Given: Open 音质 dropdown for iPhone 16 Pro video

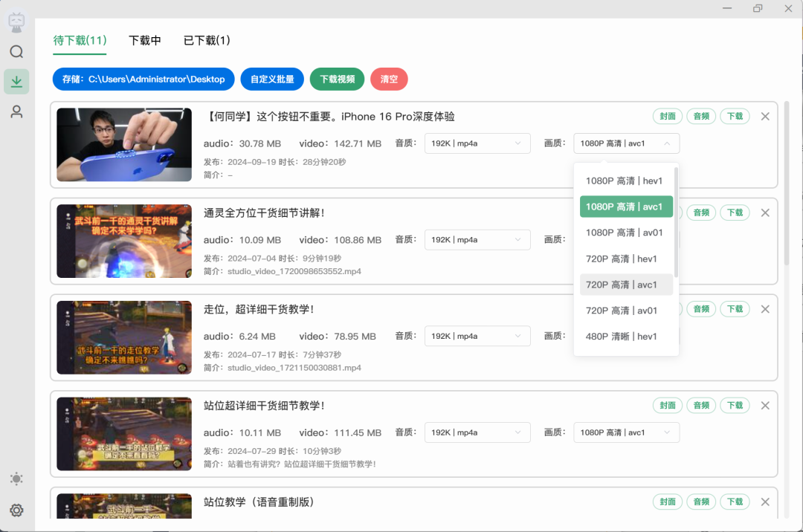Looking at the screenshot, I should point(477,143).
